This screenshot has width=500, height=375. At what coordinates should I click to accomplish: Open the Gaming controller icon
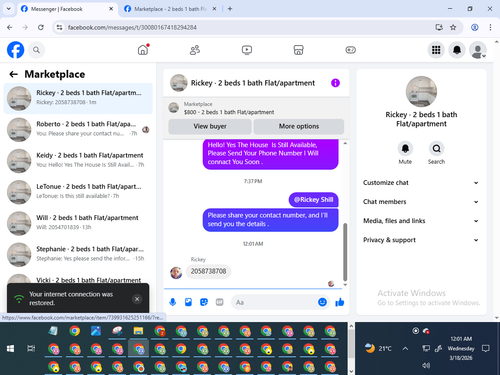tap(350, 50)
